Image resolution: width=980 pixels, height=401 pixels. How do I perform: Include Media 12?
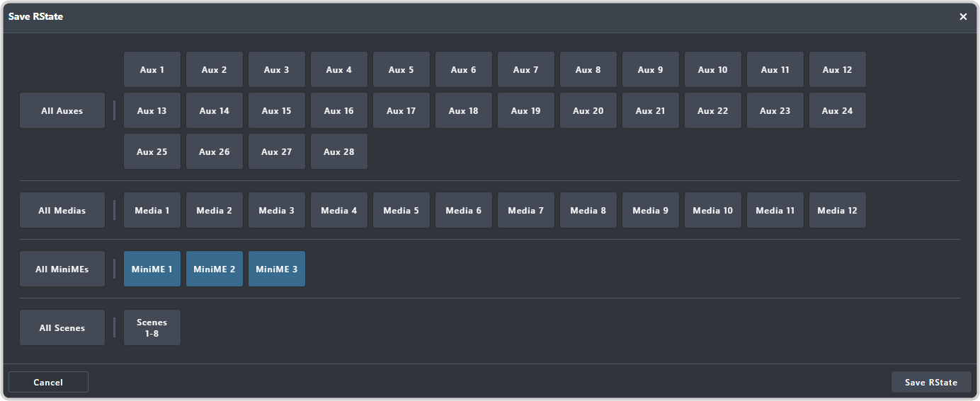click(838, 210)
